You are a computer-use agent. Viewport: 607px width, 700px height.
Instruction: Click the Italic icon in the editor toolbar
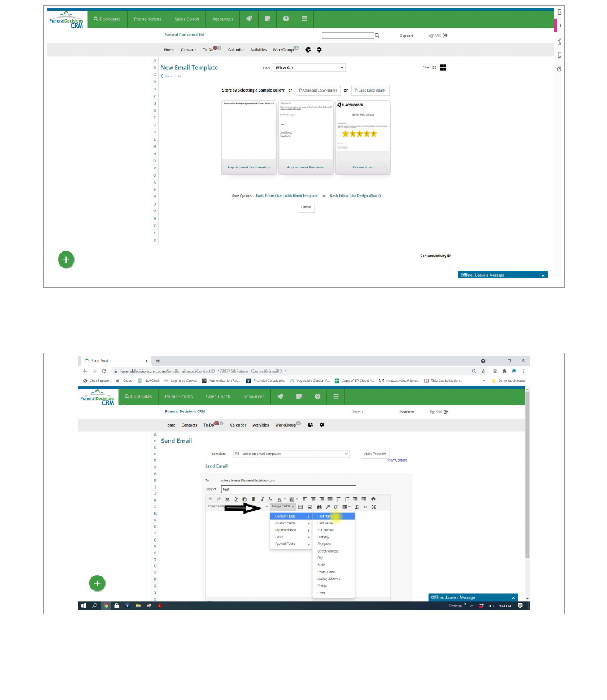click(x=262, y=499)
